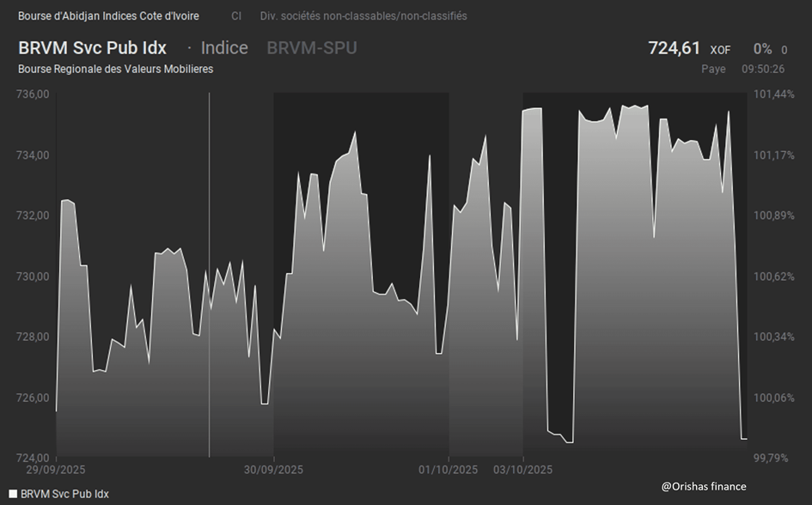
Task: Click the @Orishas finance watermark
Action: (704, 487)
